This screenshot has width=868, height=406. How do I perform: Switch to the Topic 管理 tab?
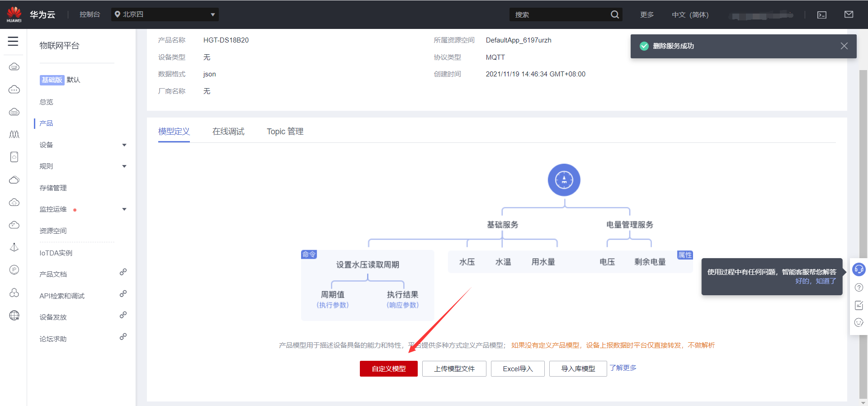point(285,132)
